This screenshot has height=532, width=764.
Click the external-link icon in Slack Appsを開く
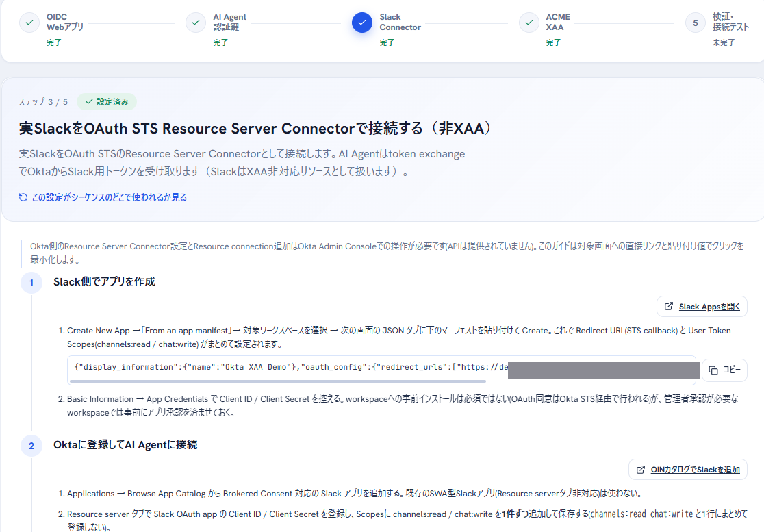tap(669, 307)
